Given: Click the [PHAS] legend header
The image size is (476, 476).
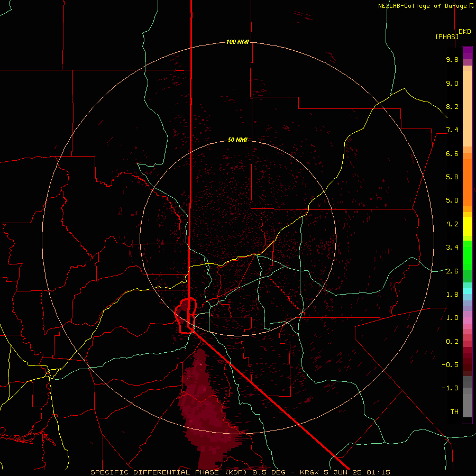Looking at the screenshot, I should [x=447, y=36].
